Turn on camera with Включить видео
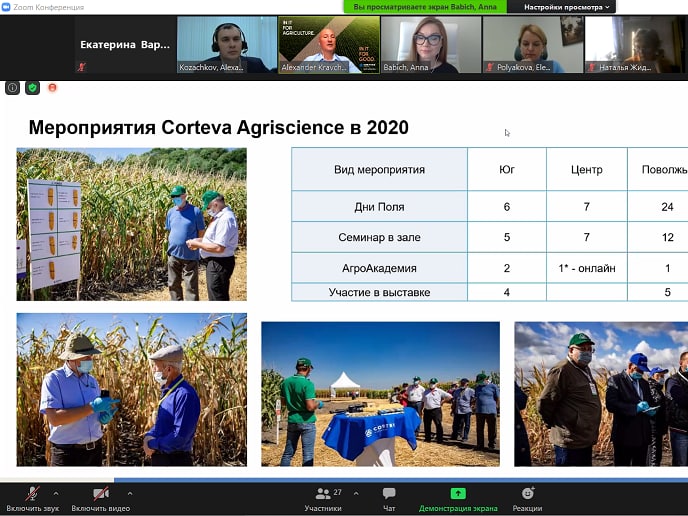Image resolution: width=688 pixels, height=516 pixels. (x=100, y=499)
